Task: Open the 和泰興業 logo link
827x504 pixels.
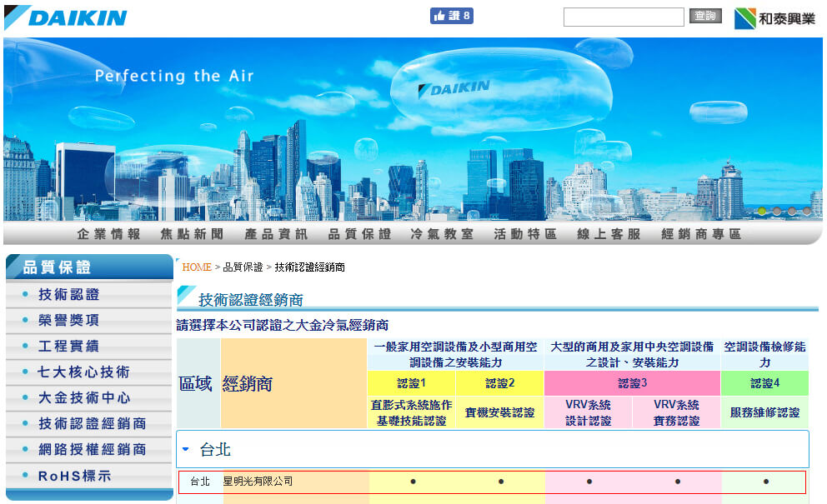Action: click(x=774, y=18)
